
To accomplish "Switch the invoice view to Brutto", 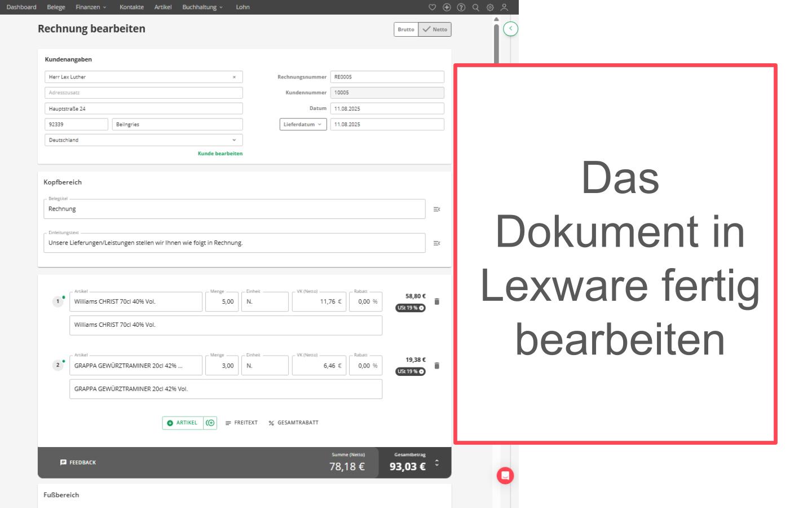I will click(406, 29).
